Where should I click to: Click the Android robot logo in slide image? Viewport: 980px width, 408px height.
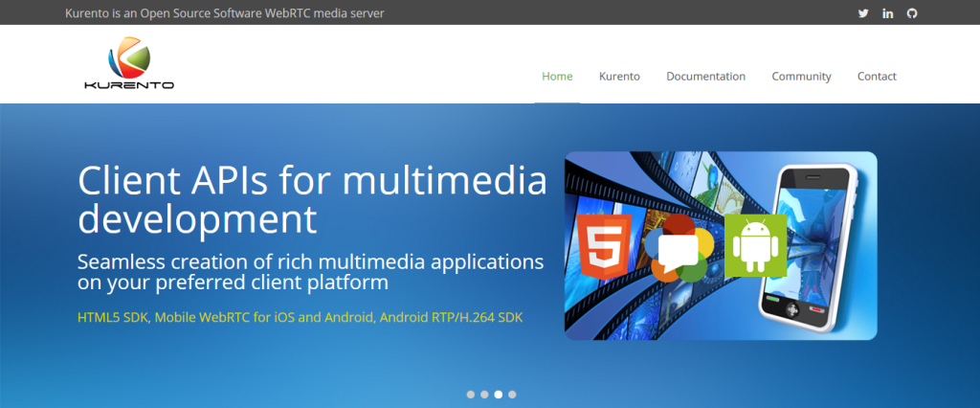[755, 245]
